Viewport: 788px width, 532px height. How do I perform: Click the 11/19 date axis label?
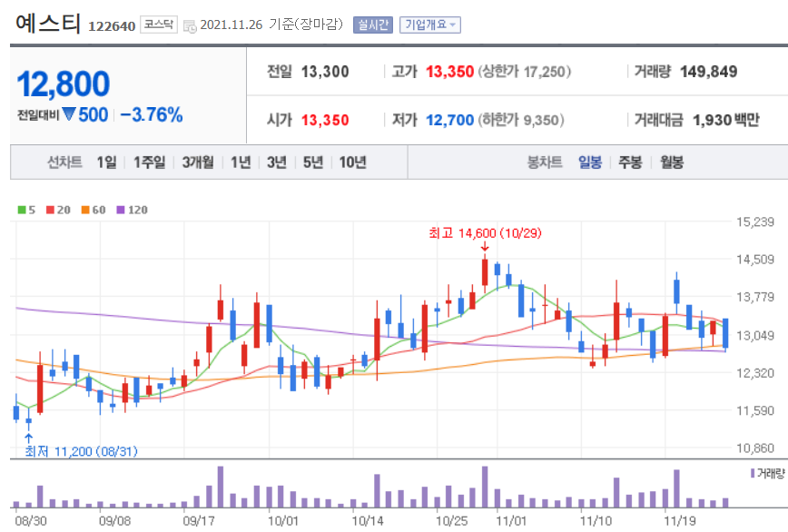click(x=679, y=521)
